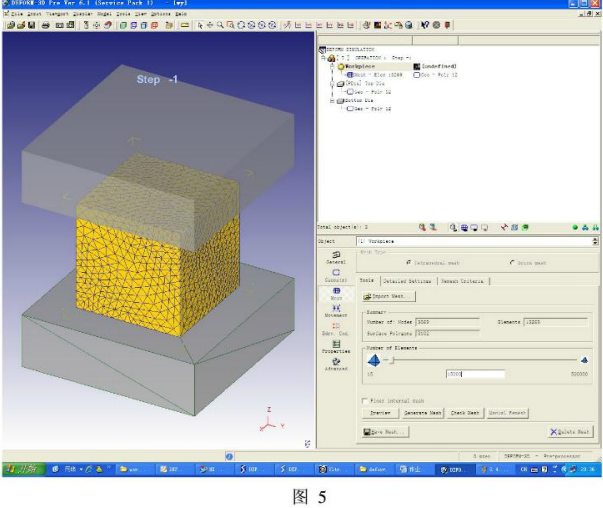Click Delete Mesh button
Viewport: 603px width, 508px height.
pyautogui.click(x=570, y=432)
